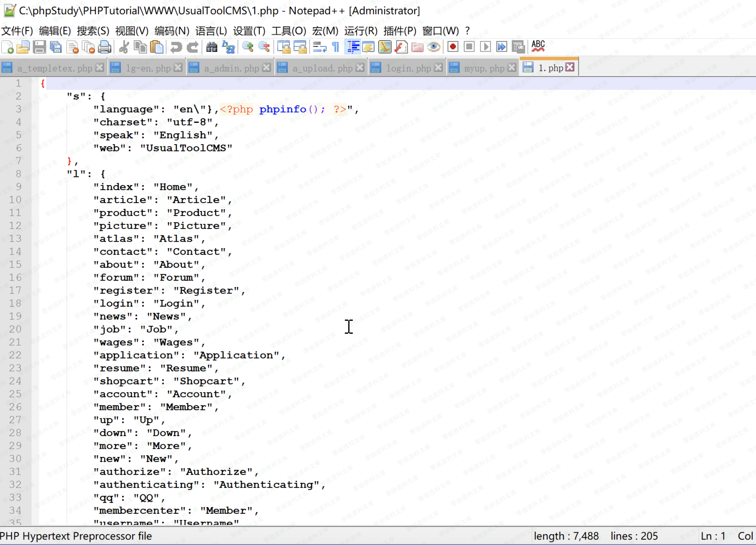Open the 语言(L) language menu
Viewport: 756px width, 545px height.
click(x=211, y=31)
